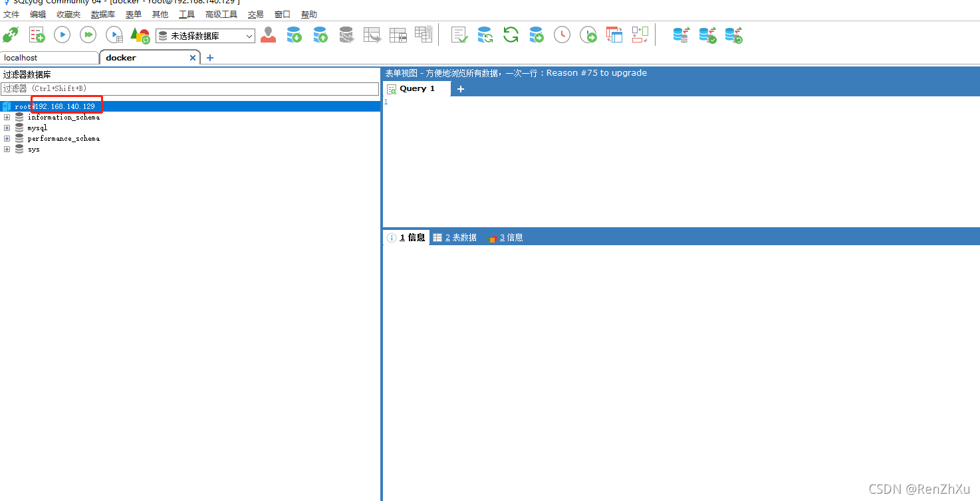The width and height of the screenshot is (980, 501).
Task: Click grey table with arrow icon
Action: (372, 35)
